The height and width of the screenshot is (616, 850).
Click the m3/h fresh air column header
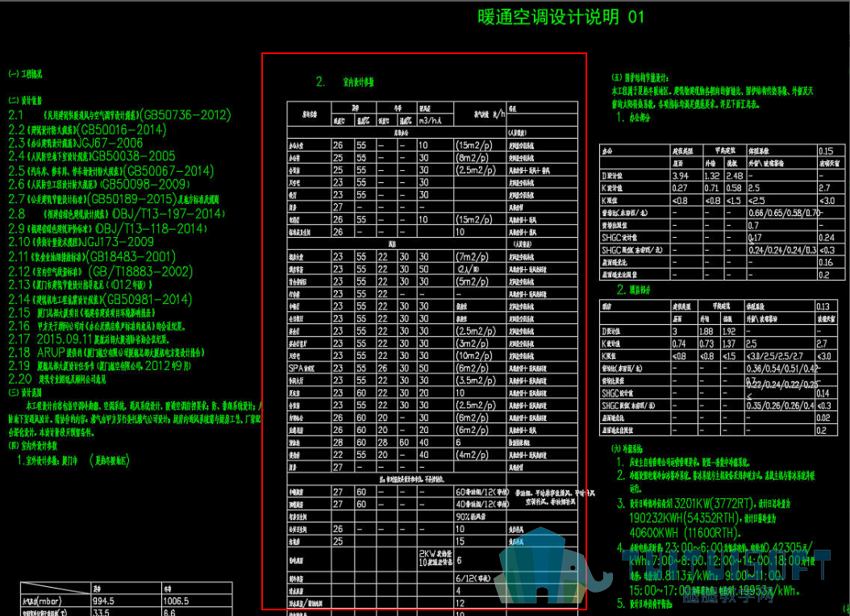435,120
